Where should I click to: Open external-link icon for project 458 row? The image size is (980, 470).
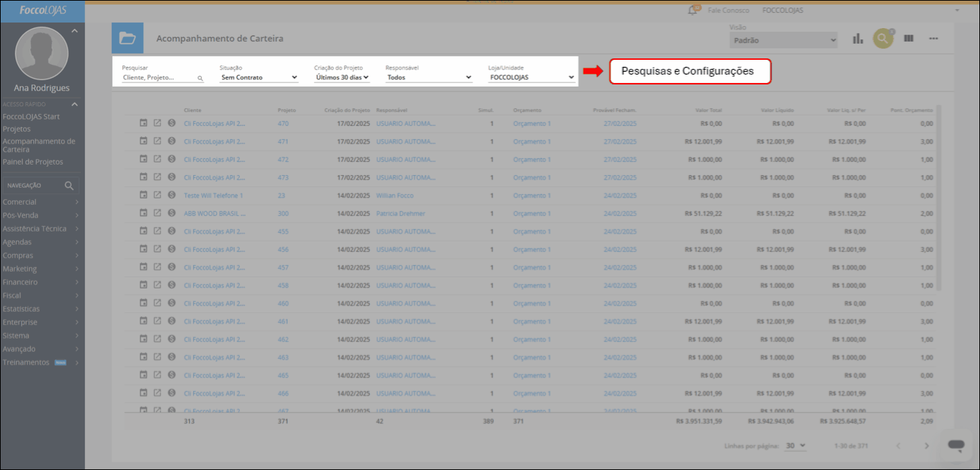(157, 285)
